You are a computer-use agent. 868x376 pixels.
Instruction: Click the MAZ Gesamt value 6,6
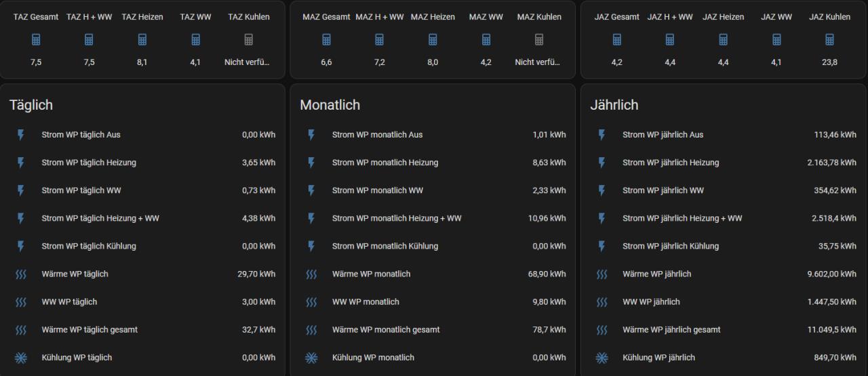(326, 62)
